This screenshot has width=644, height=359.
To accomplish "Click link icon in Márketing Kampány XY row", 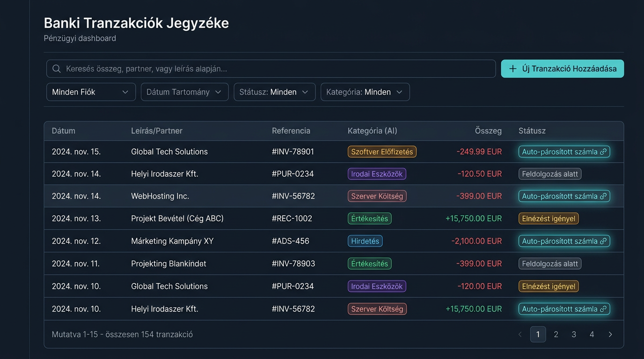I will tap(603, 241).
